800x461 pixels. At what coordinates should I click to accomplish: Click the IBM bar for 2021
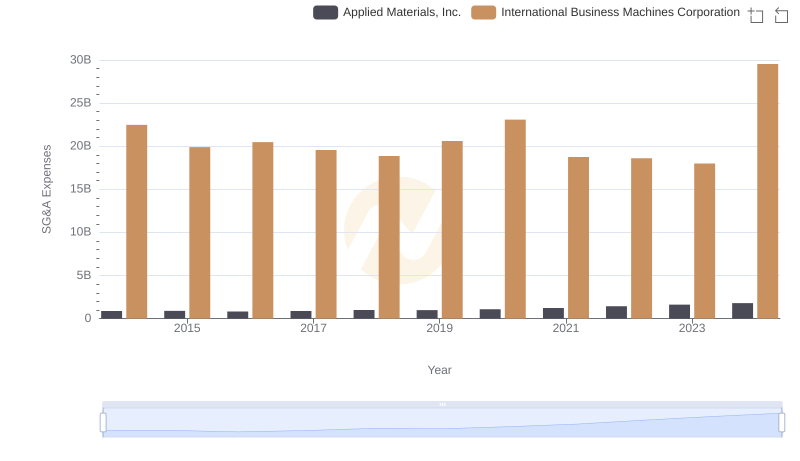pyautogui.click(x=579, y=238)
